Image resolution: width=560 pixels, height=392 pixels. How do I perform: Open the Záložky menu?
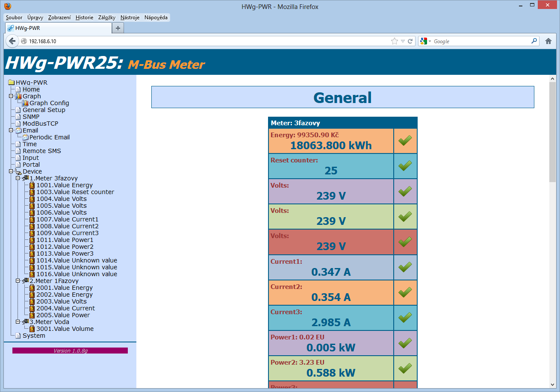click(x=107, y=18)
